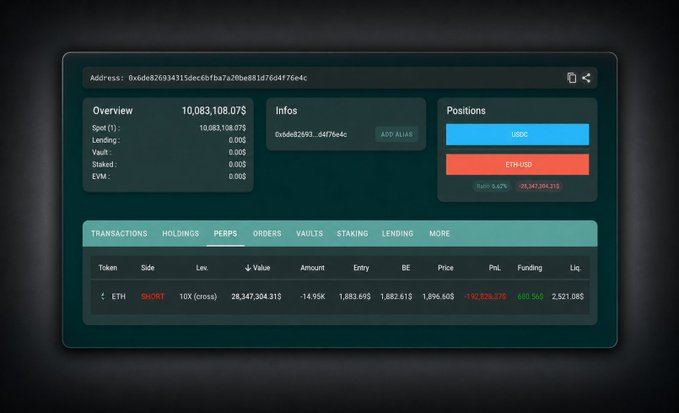This screenshot has width=679, height=413.
Task: Click the Liq. column header
Action: (x=576, y=268)
